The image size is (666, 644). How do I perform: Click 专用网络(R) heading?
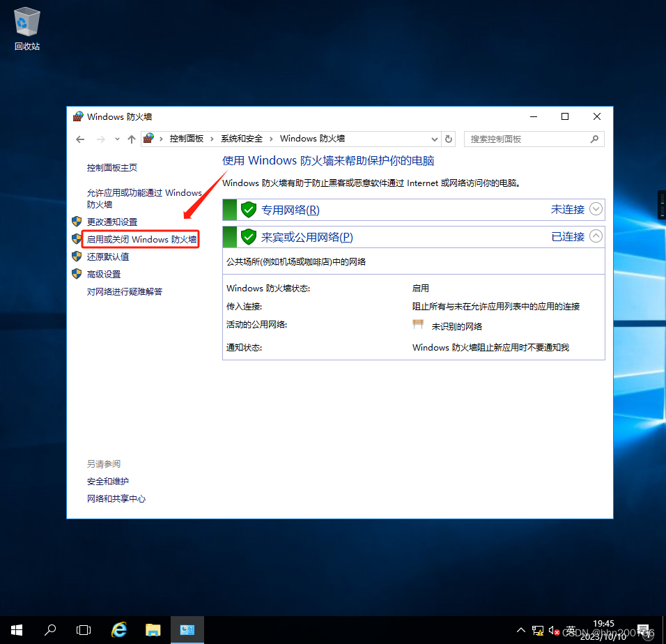[x=291, y=210]
